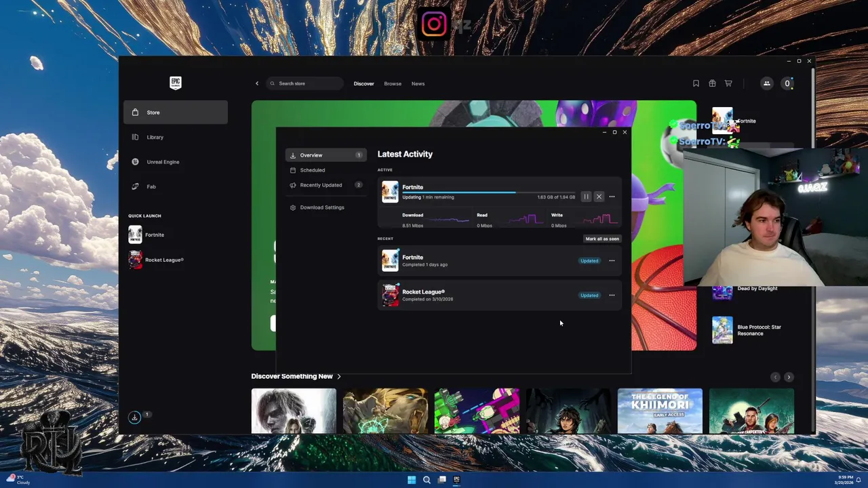Viewport: 868px width, 488px height.
Task: Open the friends icon
Action: click(767, 83)
